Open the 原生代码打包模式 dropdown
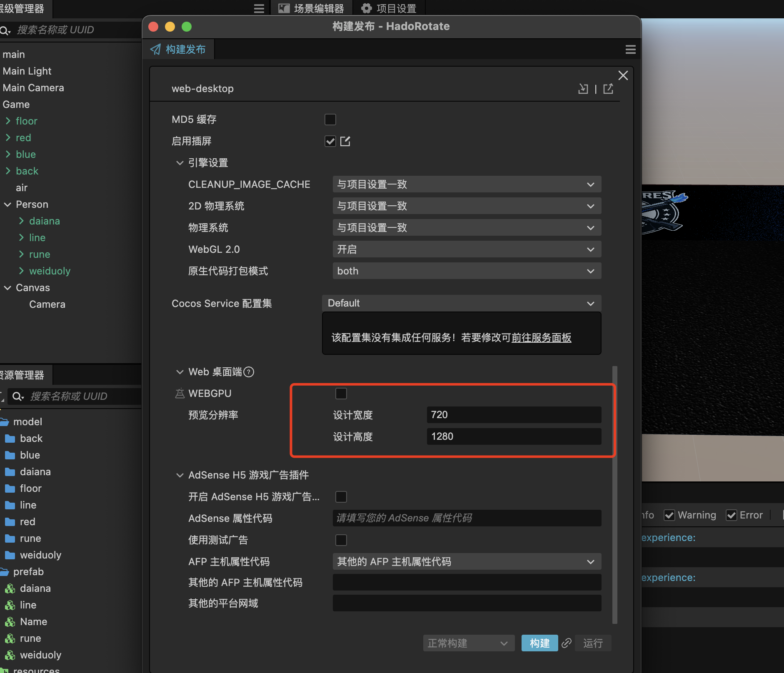The image size is (784, 673). [467, 271]
